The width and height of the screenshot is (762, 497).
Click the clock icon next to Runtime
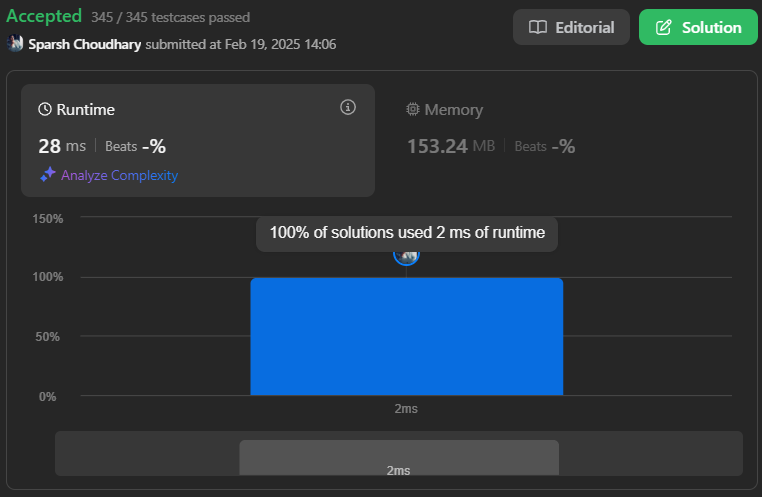pos(45,110)
